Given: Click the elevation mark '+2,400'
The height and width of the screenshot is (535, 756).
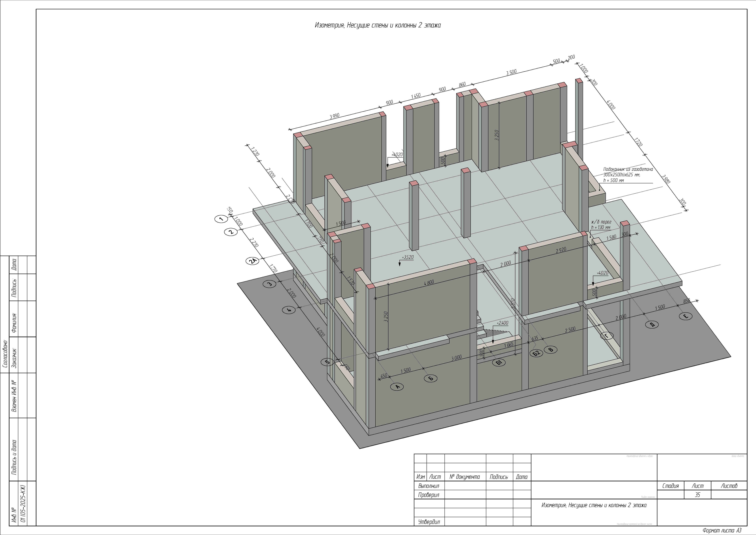Looking at the screenshot, I should pos(502,323).
